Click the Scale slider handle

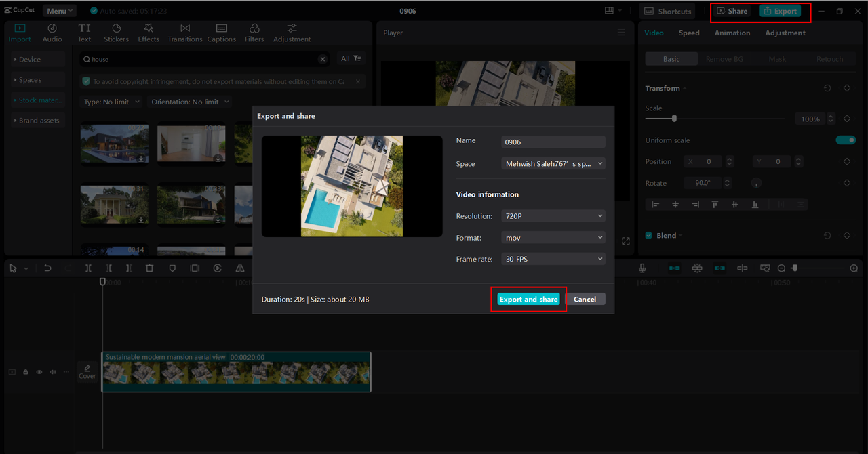pyautogui.click(x=673, y=119)
